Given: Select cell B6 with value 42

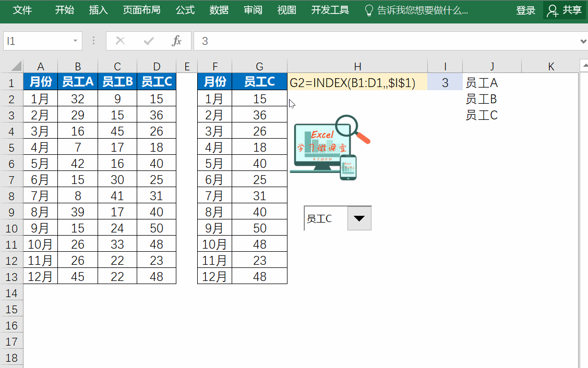Looking at the screenshot, I should tap(78, 163).
